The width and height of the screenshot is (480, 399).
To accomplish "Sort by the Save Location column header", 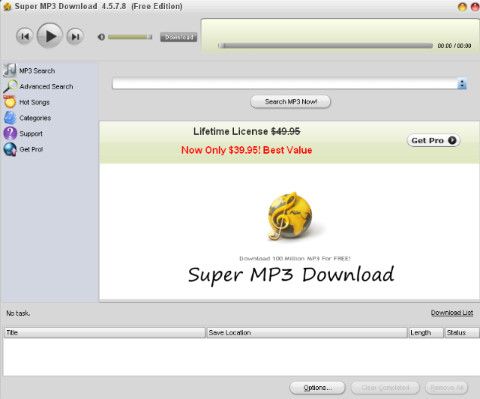I will [307, 333].
